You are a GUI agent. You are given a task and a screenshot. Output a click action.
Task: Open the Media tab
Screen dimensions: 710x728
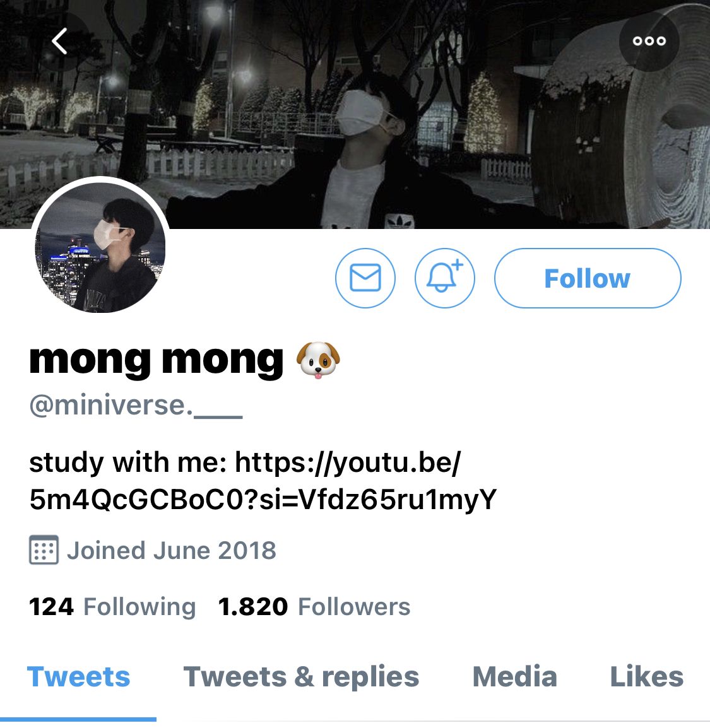point(514,676)
